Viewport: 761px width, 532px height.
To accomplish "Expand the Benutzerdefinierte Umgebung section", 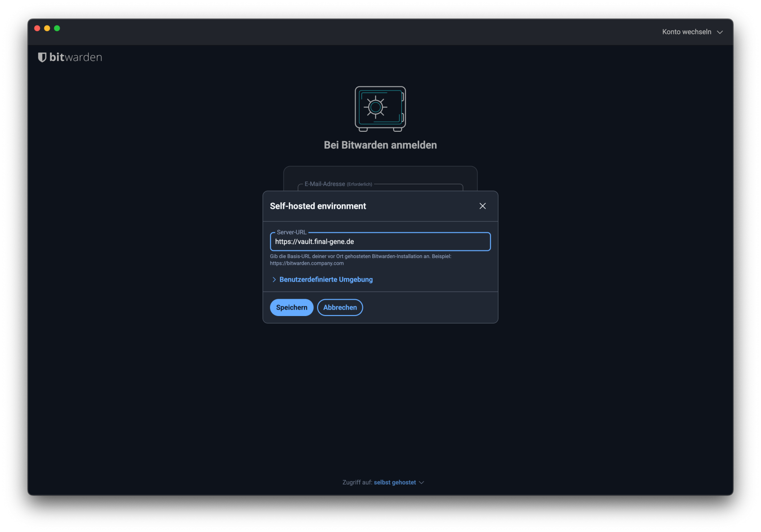I will coord(326,279).
